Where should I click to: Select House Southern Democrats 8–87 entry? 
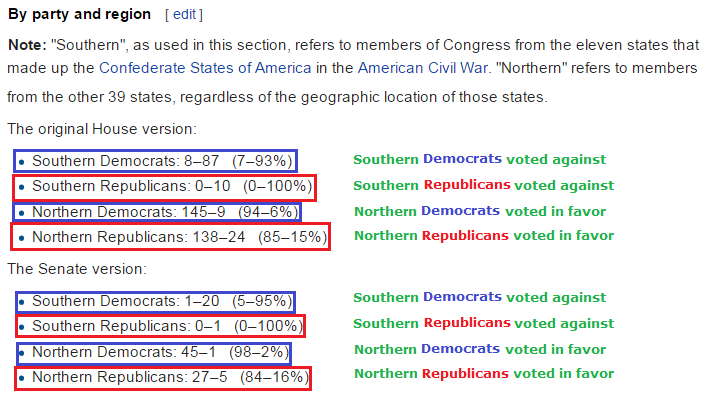pyautogui.click(x=155, y=161)
